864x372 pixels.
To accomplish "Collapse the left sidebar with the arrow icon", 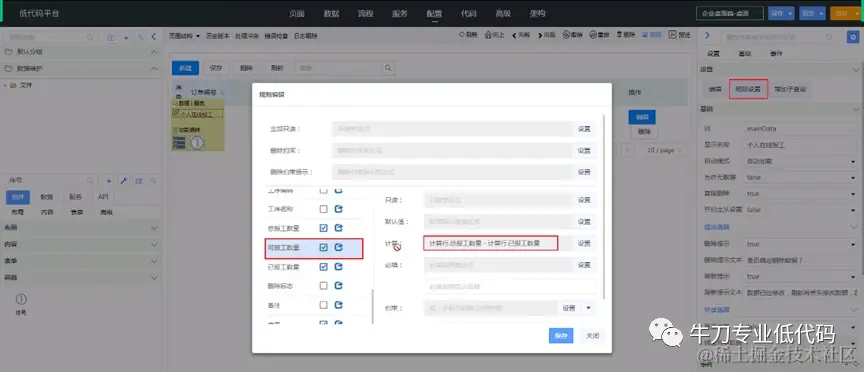I will click(x=154, y=37).
